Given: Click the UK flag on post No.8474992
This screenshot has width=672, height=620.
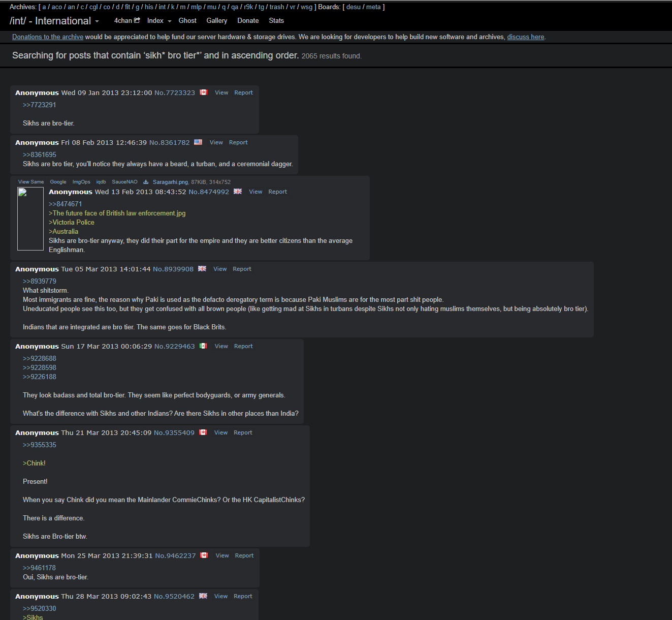Looking at the screenshot, I should tap(238, 192).
